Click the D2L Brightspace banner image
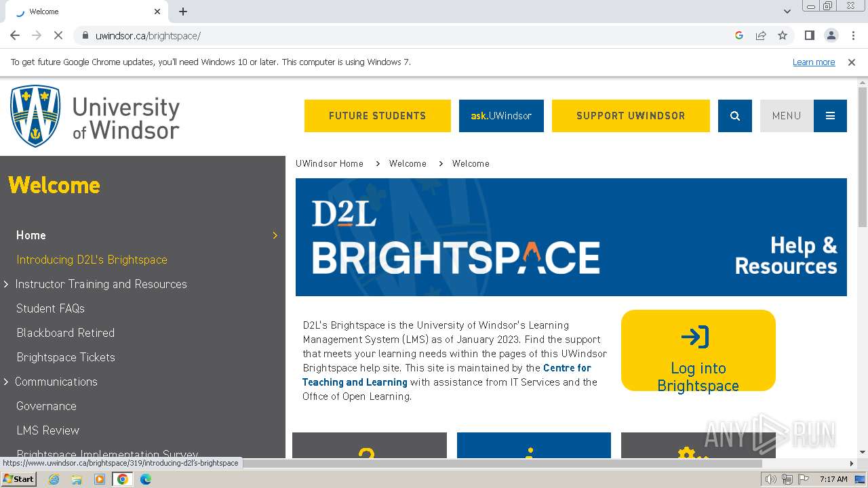The image size is (868, 488). (x=571, y=237)
